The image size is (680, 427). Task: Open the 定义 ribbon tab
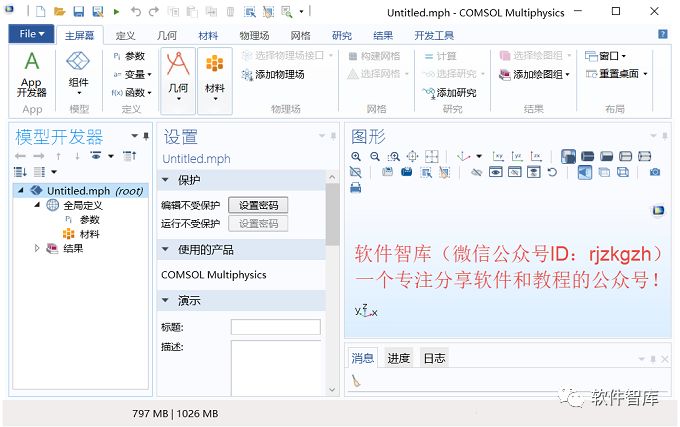(125, 36)
